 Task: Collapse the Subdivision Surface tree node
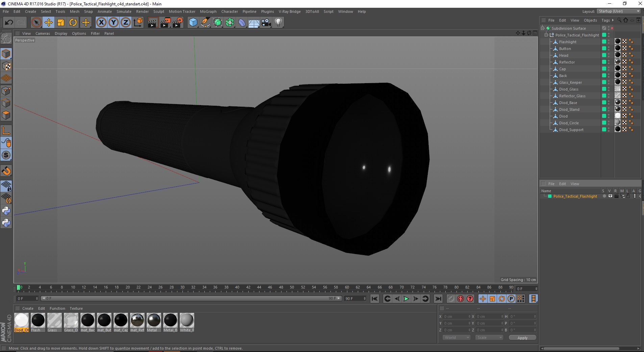tap(543, 28)
